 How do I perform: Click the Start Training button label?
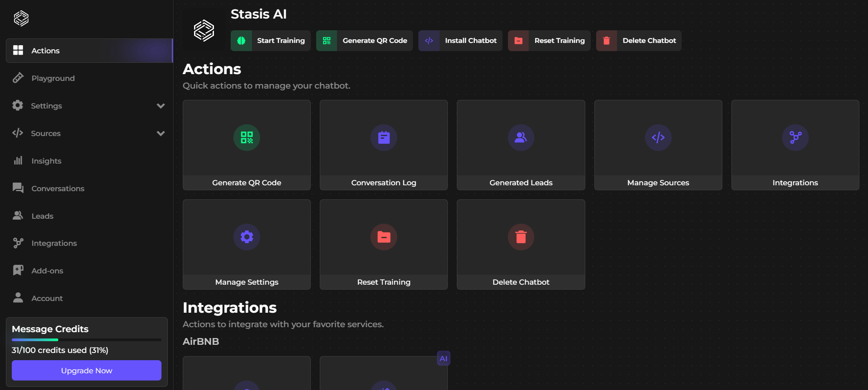(x=281, y=41)
